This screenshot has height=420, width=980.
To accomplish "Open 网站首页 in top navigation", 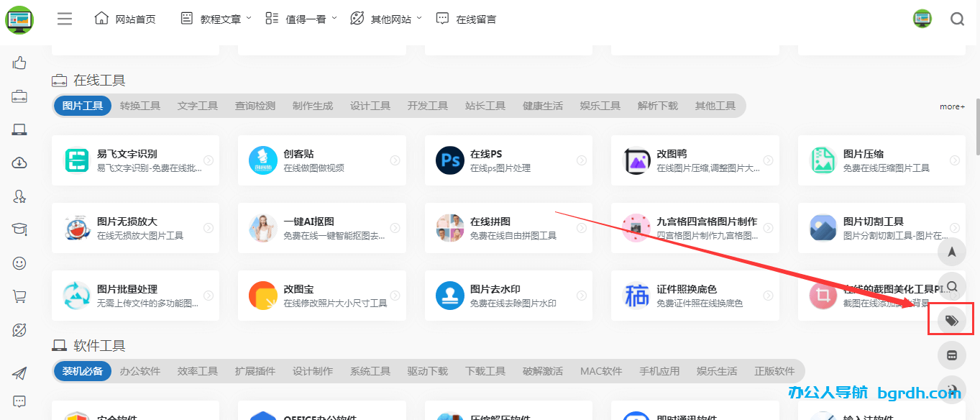I will click(x=125, y=19).
